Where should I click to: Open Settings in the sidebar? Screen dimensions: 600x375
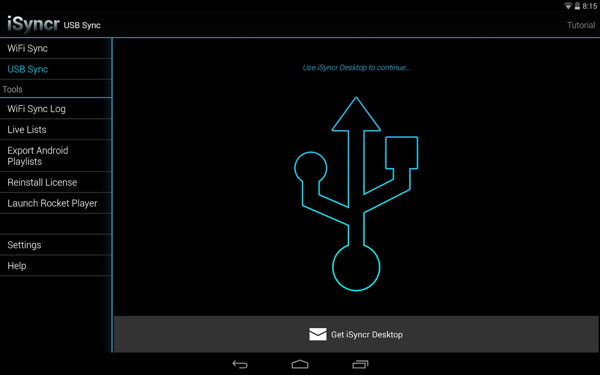[x=55, y=245]
